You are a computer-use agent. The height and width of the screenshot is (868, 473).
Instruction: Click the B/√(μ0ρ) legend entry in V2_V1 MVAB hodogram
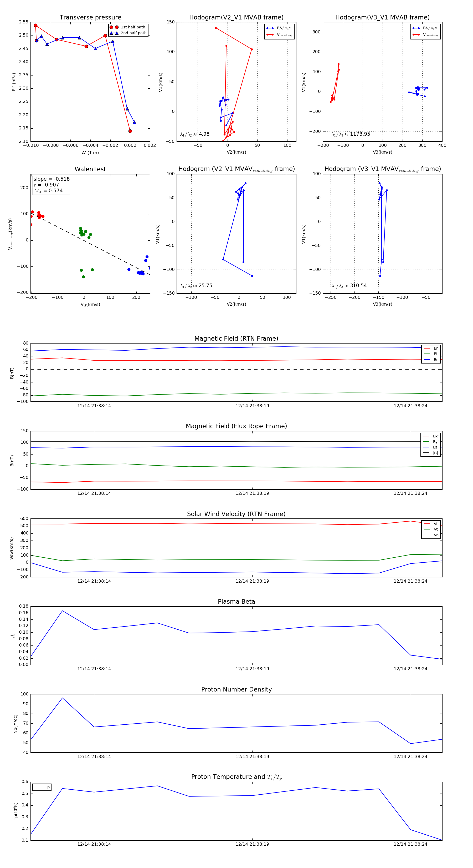tap(279, 28)
